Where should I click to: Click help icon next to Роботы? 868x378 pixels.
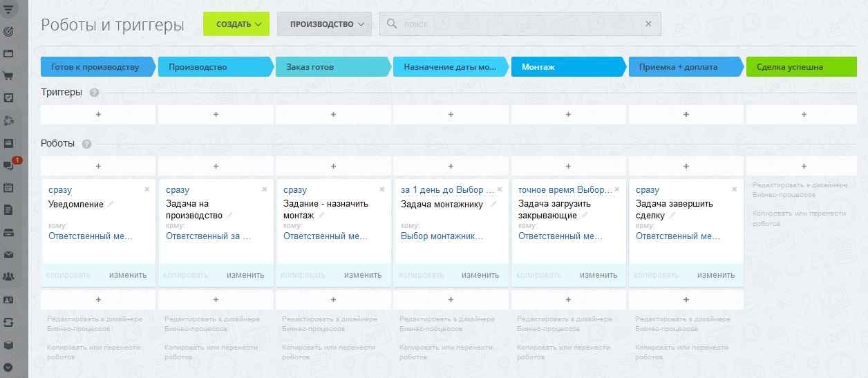(x=86, y=144)
